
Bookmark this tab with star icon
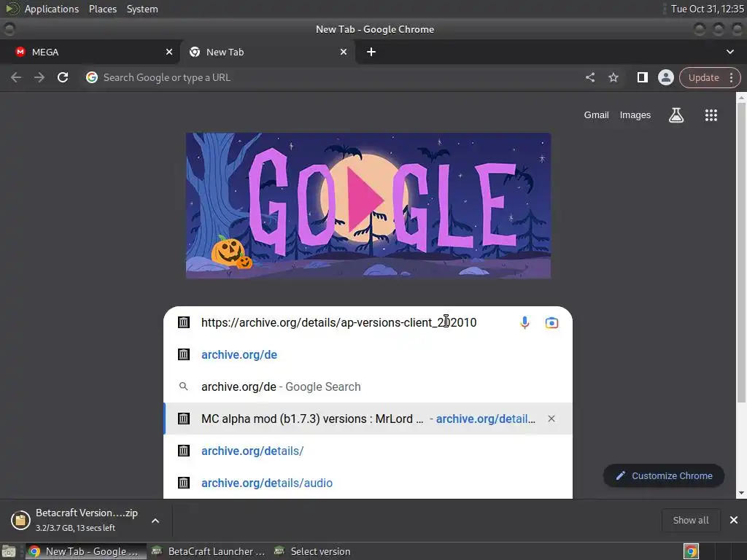point(614,77)
